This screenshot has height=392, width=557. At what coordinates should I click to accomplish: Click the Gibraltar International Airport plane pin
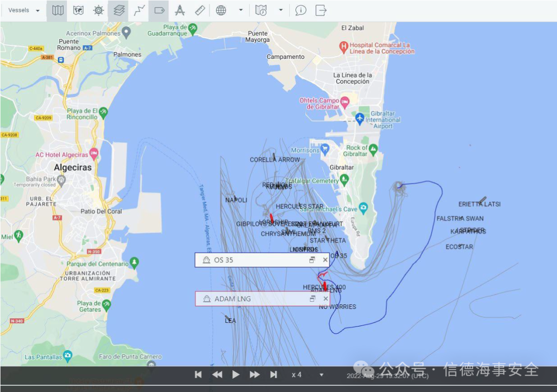tap(359, 118)
